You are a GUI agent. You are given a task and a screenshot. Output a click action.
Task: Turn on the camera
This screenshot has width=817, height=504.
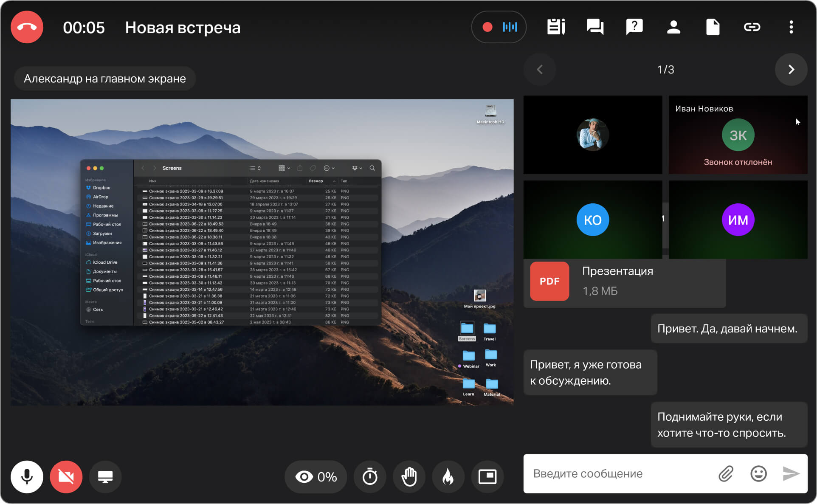[x=66, y=476]
